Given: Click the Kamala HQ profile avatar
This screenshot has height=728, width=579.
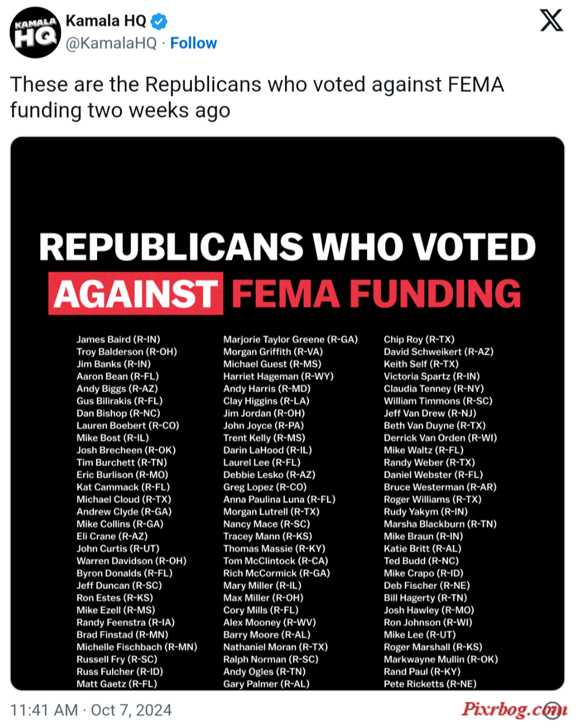Looking at the screenshot, I should tap(35, 33).
